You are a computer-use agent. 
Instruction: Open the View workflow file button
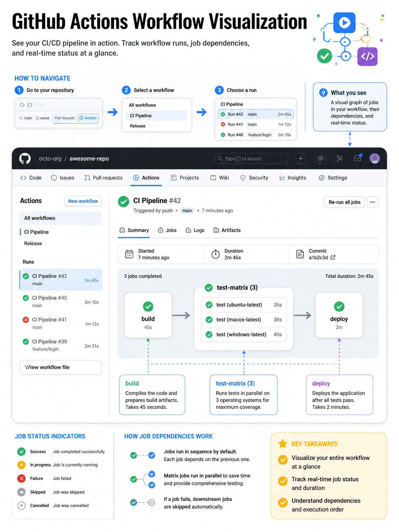[x=61, y=367]
